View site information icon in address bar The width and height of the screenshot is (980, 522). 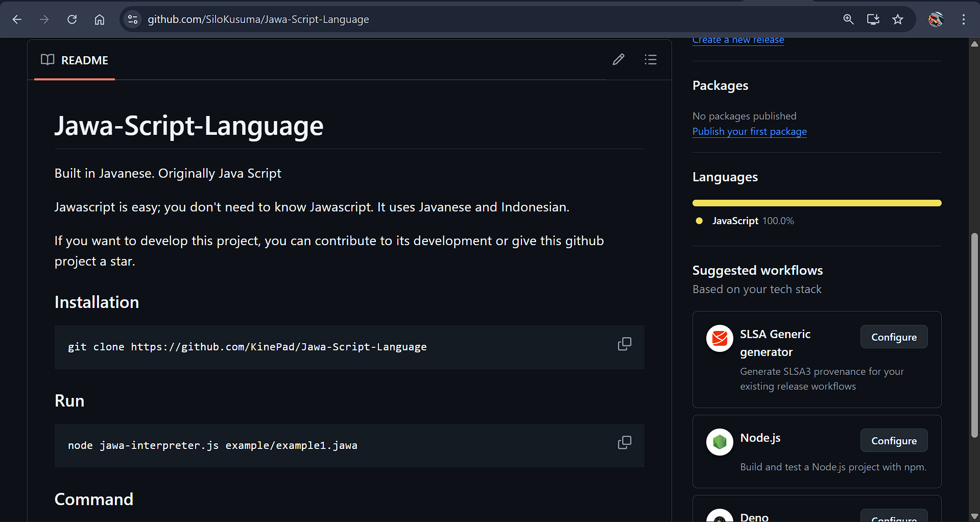(133, 19)
